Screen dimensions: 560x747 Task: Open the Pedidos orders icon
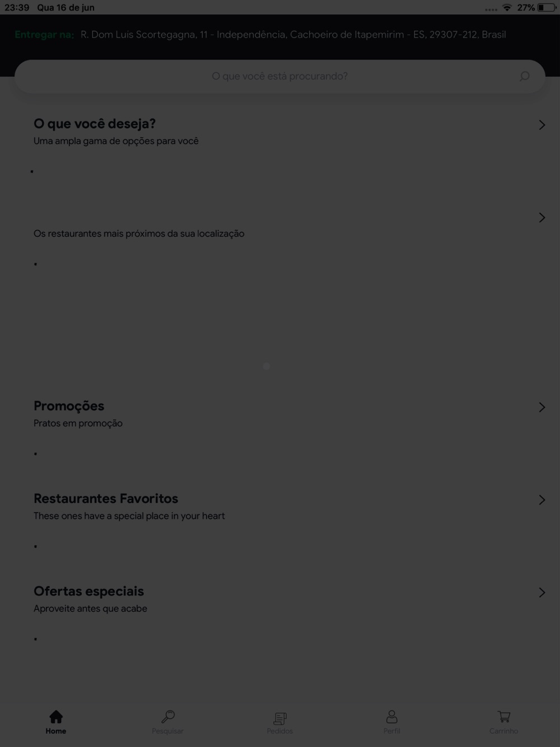pos(280,718)
